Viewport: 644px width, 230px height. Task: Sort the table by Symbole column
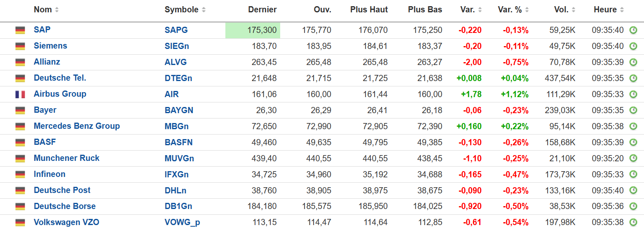click(185, 10)
